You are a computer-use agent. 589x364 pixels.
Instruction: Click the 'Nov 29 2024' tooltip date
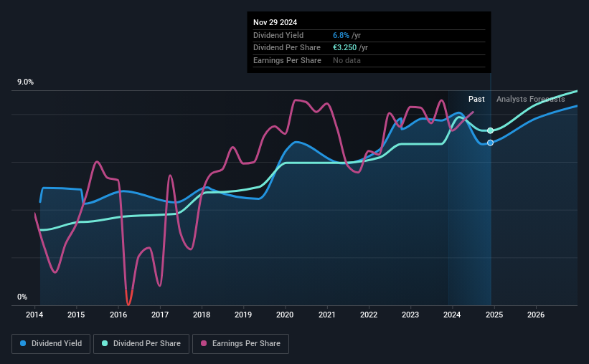click(275, 22)
